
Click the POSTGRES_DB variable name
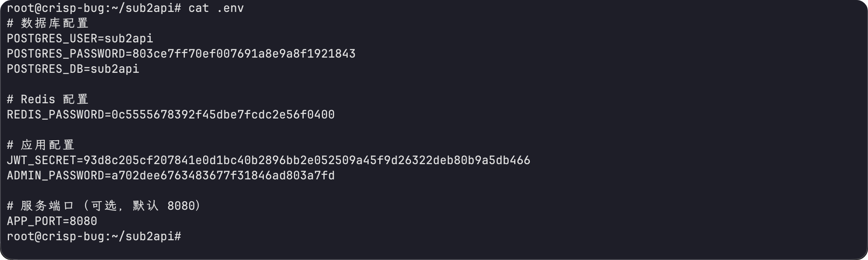(45, 69)
